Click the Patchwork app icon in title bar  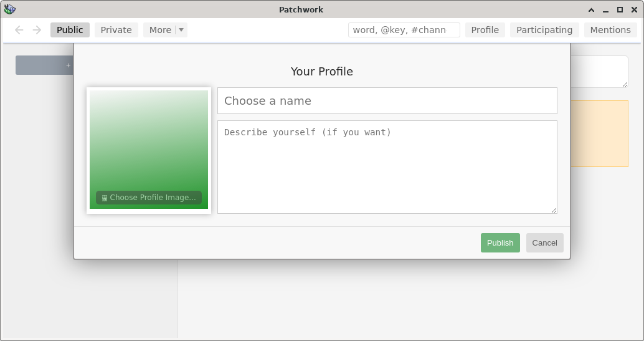pyautogui.click(x=10, y=9)
